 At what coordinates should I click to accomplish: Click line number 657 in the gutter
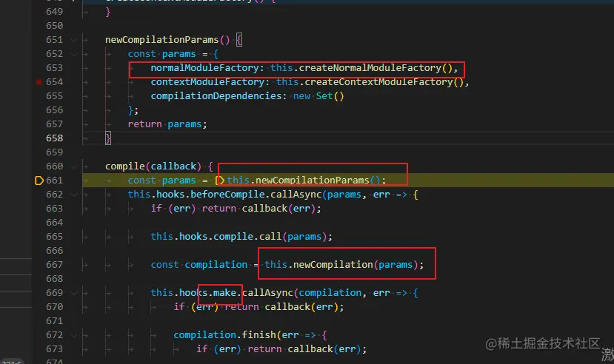pyautogui.click(x=54, y=124)
